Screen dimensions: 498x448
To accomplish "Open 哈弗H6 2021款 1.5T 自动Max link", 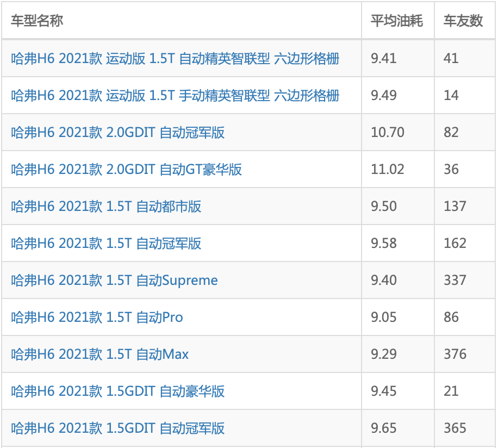I will (x=99, y=354).
